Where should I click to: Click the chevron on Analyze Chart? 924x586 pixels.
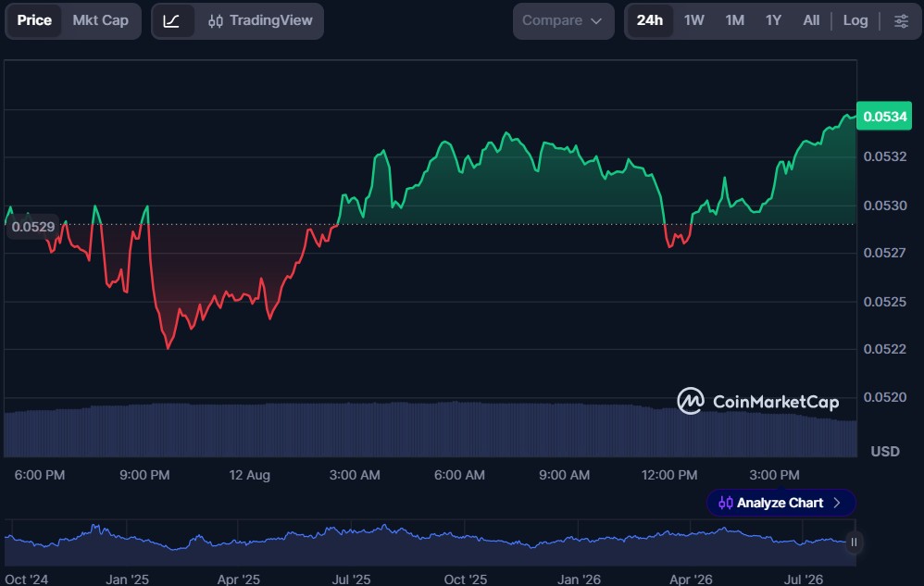[x=837, y=503]
